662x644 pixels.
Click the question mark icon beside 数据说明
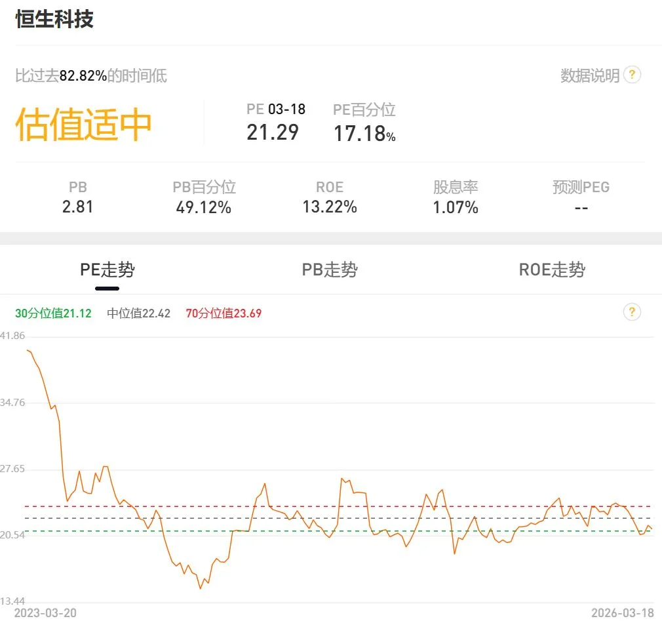[632, 75]
